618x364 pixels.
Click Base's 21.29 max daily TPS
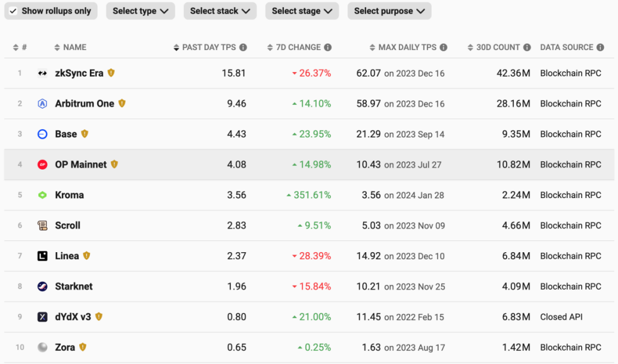click(x=369, y=134)
